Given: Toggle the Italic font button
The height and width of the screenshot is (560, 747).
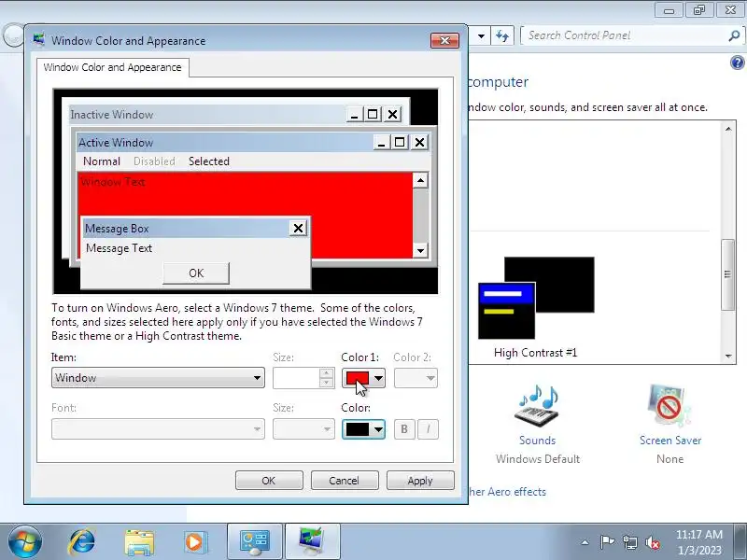Looking at the screenshot, I should (x=428, y=429).
